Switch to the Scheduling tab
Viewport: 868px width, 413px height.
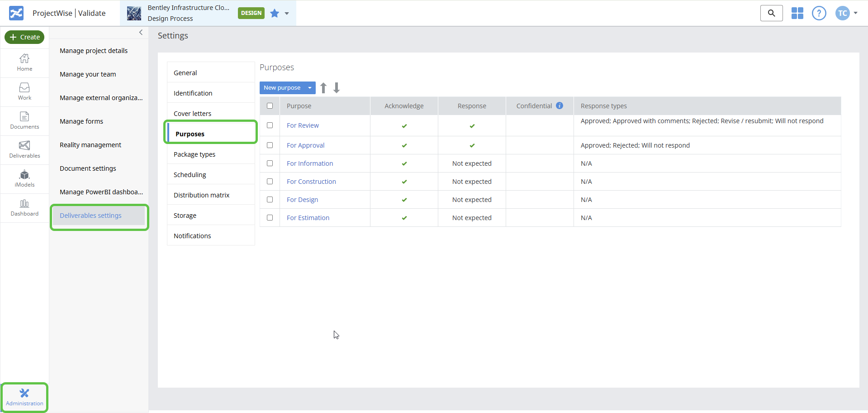(190, 174)
